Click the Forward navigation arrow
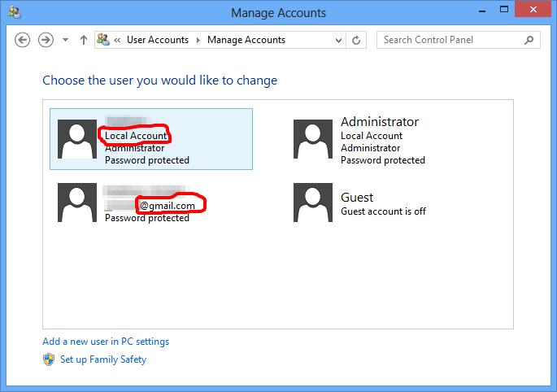 pos(46,40)
